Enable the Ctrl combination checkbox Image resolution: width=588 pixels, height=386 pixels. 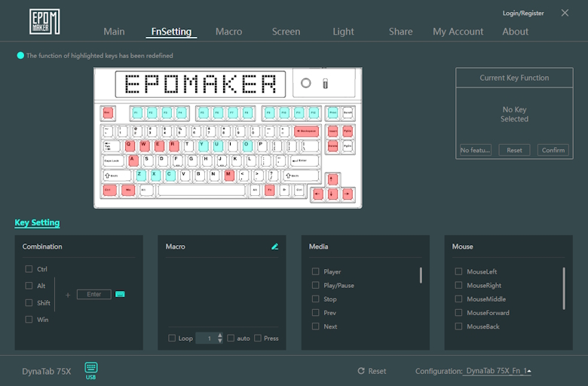[x=29, y=269]
